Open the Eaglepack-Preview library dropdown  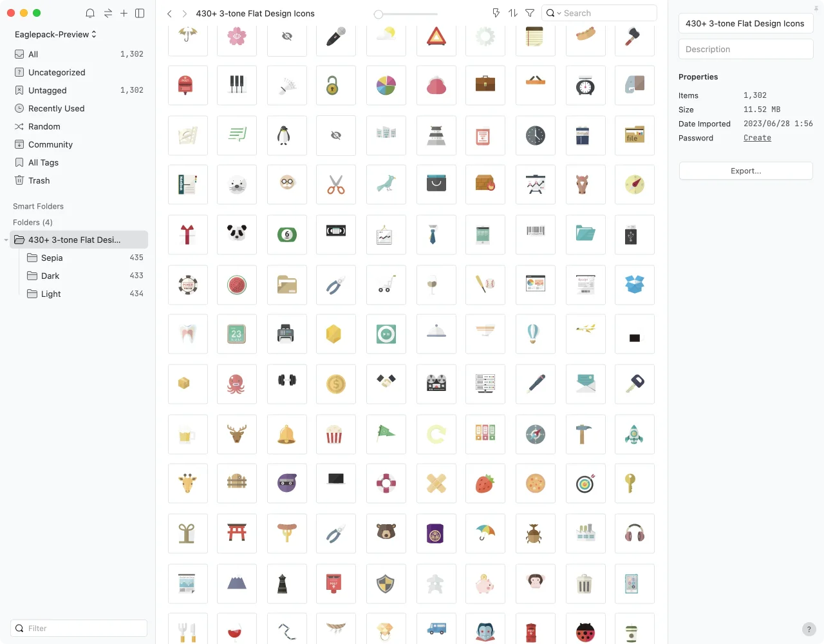(x=55, y=34)
